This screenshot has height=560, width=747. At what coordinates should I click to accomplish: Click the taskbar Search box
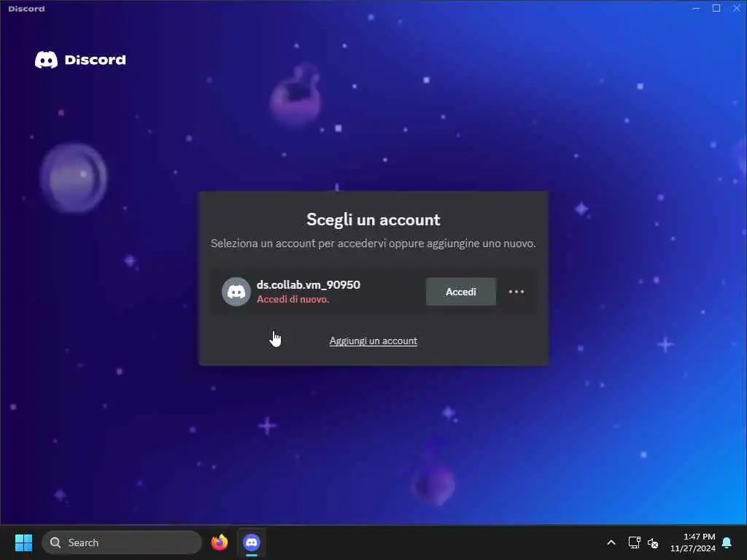click(122, 542)
